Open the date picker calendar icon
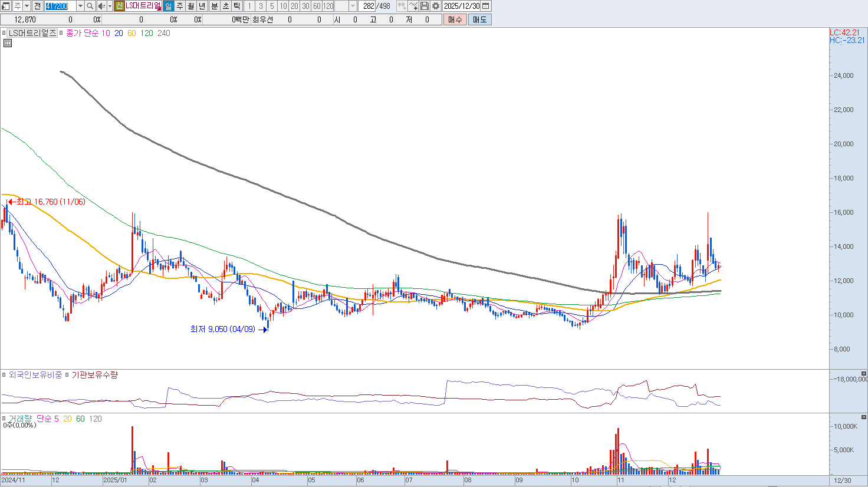 point(486,6)
